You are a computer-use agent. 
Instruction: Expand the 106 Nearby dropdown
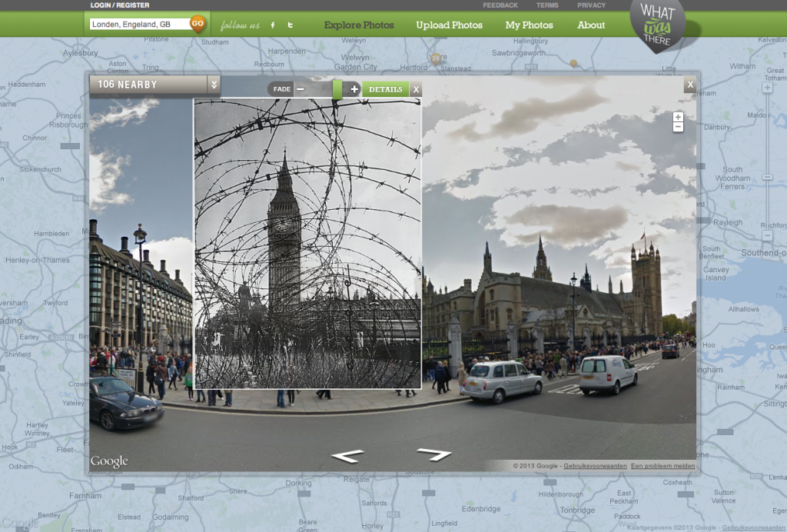(214, 85)
